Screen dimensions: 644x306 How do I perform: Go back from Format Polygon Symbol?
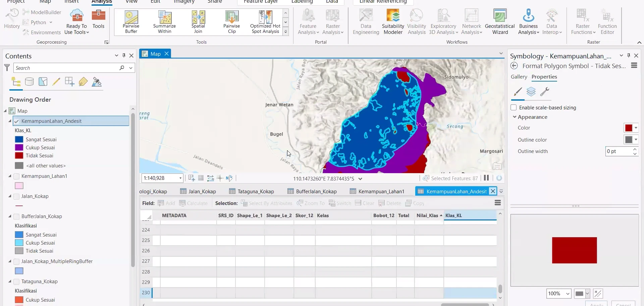tap(514, 66)
